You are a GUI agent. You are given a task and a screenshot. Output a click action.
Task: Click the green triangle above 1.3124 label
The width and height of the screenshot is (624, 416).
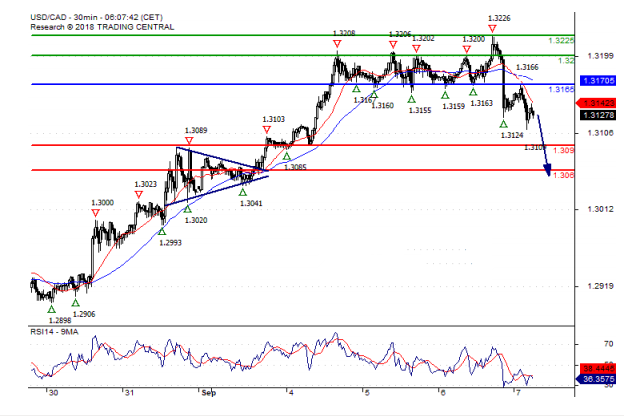point(504,123)
